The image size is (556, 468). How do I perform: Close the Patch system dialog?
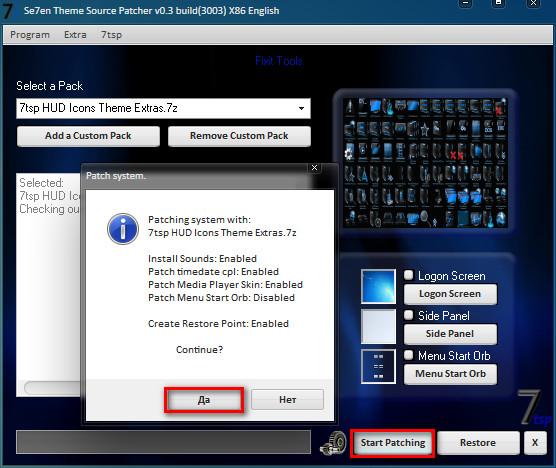(x=315, y=168)
